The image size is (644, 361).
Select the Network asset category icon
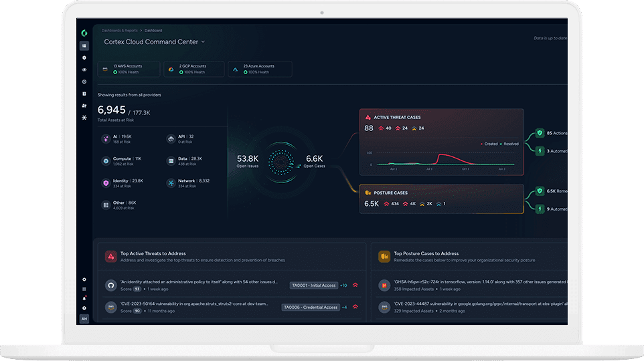click(171, 183)
